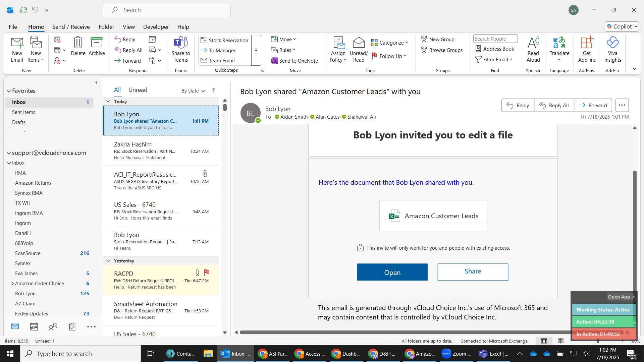Click the Browse Groups button

[442, 50]
